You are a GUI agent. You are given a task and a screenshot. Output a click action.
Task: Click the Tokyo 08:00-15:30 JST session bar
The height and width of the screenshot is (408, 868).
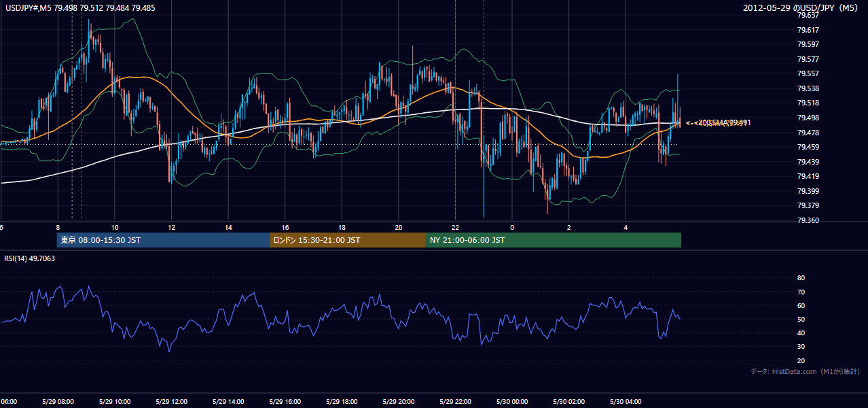pyautogui.click(x=163, y=240)
